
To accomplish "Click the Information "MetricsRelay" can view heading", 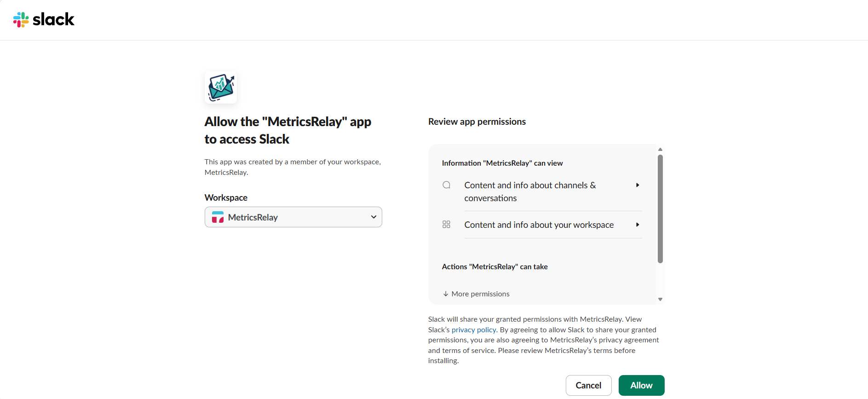I will 502,163.
